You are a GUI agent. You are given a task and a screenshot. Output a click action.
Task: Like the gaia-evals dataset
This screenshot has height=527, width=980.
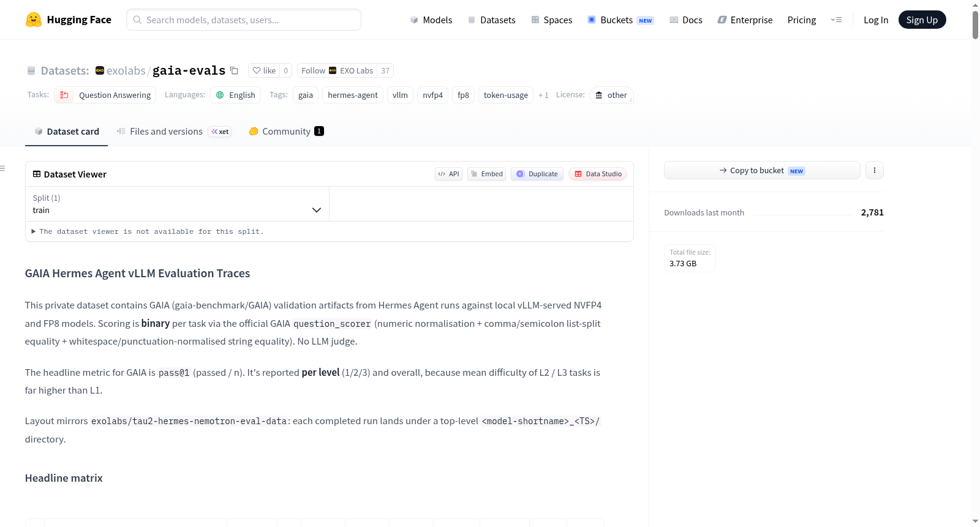click(264, 70)
